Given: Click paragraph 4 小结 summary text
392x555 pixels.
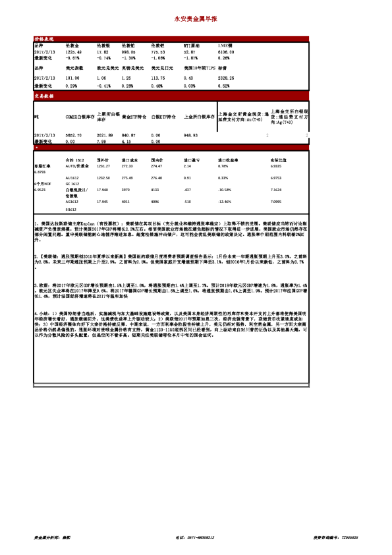Looking at the screenshot, I should coord(171,324).
